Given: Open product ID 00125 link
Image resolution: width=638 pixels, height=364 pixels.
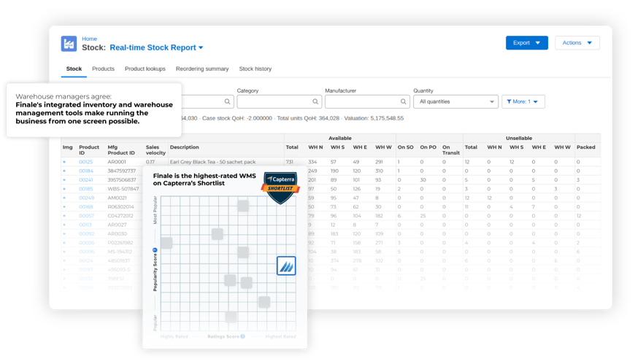Looking at the screenshot, I should (86, 162).
